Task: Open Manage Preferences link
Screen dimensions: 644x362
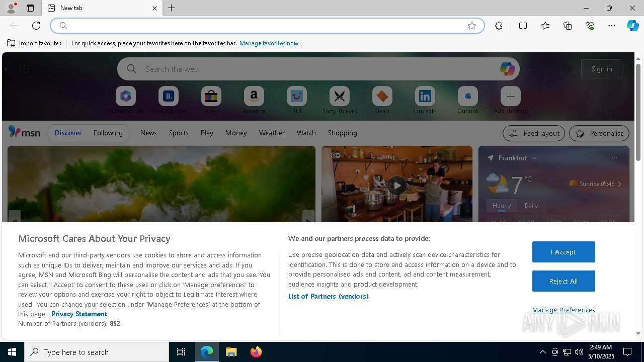Action: (x=563, y=310)
